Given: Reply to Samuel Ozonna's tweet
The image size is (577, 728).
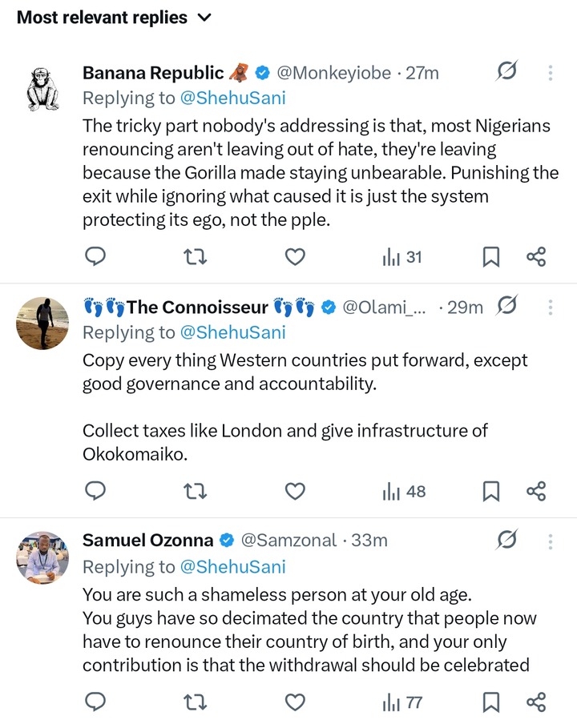Looking at the screenshot, I should (96, 702).
